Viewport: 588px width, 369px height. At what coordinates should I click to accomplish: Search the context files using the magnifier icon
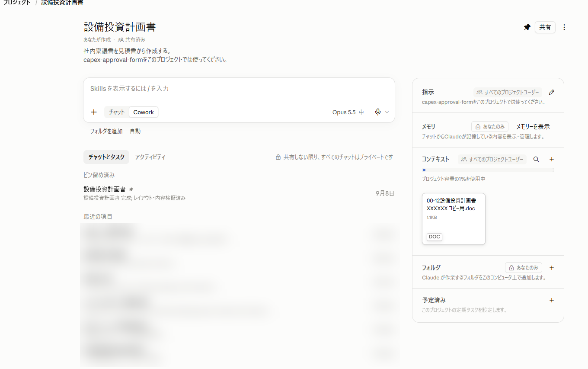click(x=536, y=159)
